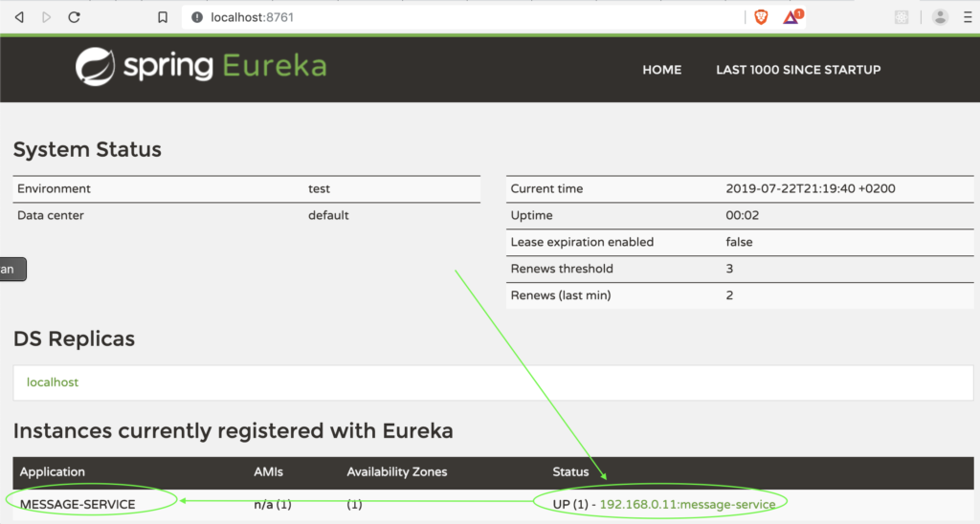Open the localhost replica link
980x524 pixels.
tap(53, 382)
